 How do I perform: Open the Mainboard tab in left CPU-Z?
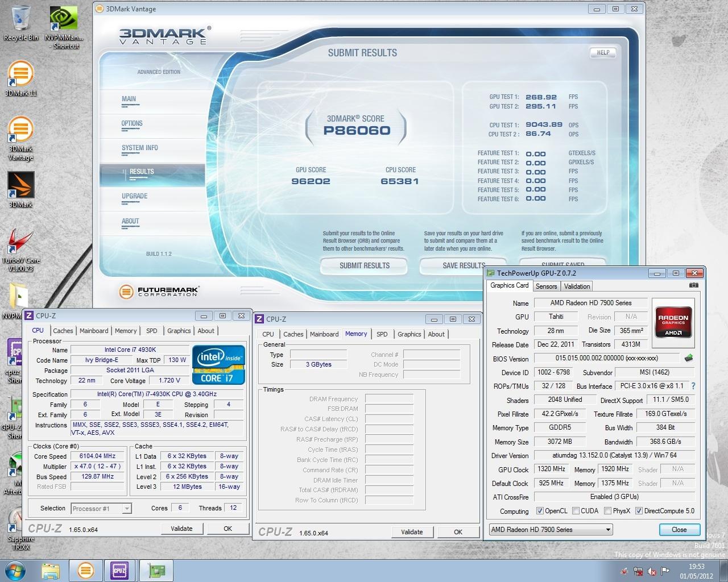94,331
